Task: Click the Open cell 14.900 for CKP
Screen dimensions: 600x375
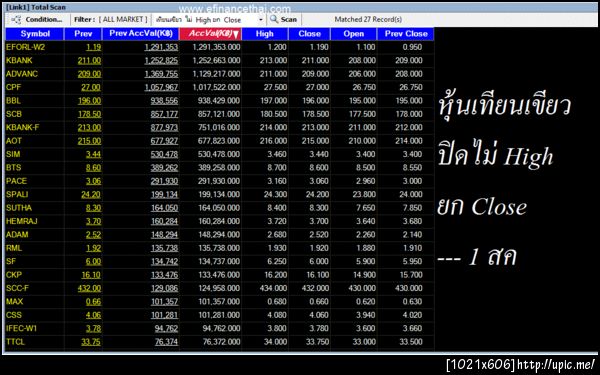Action: coord(364,275)
